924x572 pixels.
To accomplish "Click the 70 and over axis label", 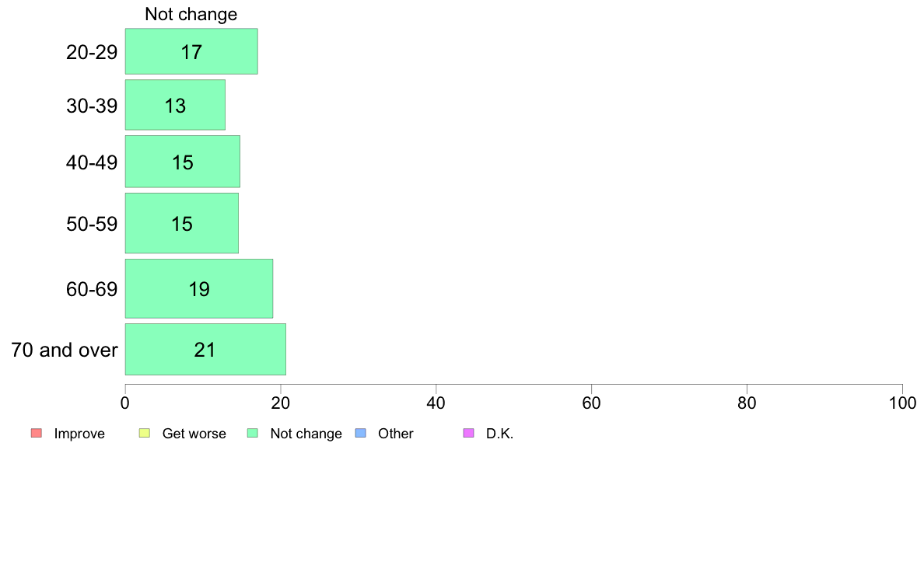I will [x=65, y=350].
